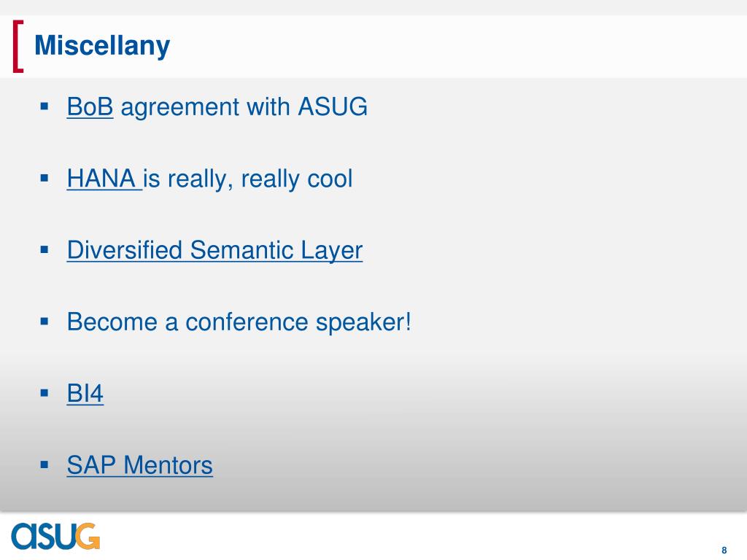Viewport: 747px width, 560px height.
Task: Click the ASUG logo in footer
Action: tap(55, 536)
